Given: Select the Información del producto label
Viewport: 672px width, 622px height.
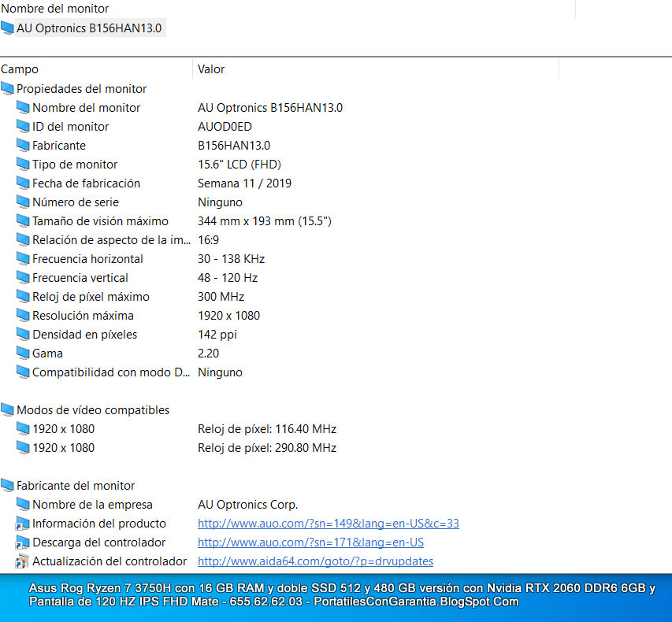Looking at the screenshot, I should pyautogui.click(x=99, y=523).
